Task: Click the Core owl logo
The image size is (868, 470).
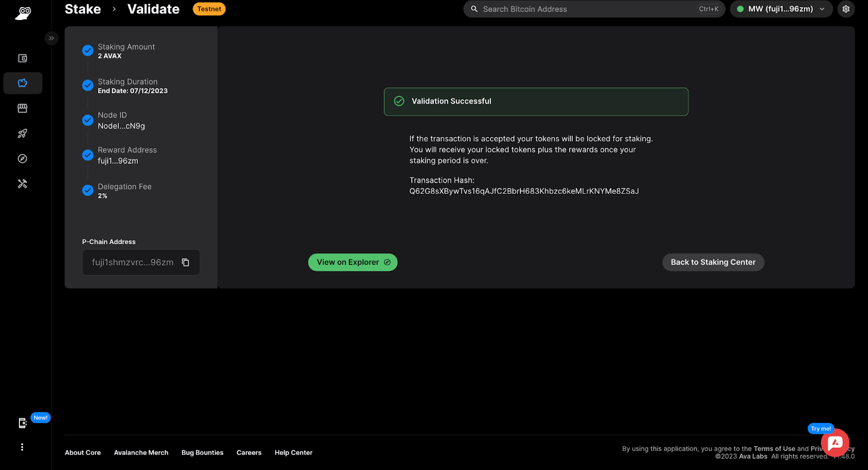Action: coord(23,13)
